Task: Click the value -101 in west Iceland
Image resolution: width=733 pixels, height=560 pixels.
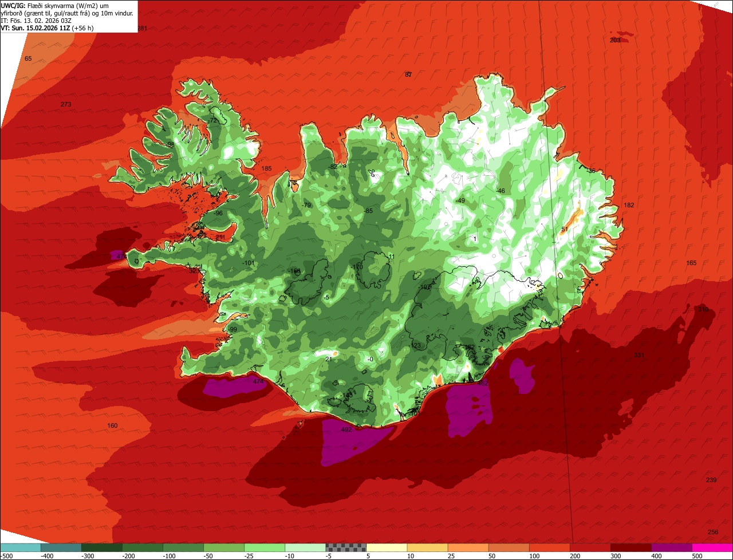Action: [x=248, y=263]
